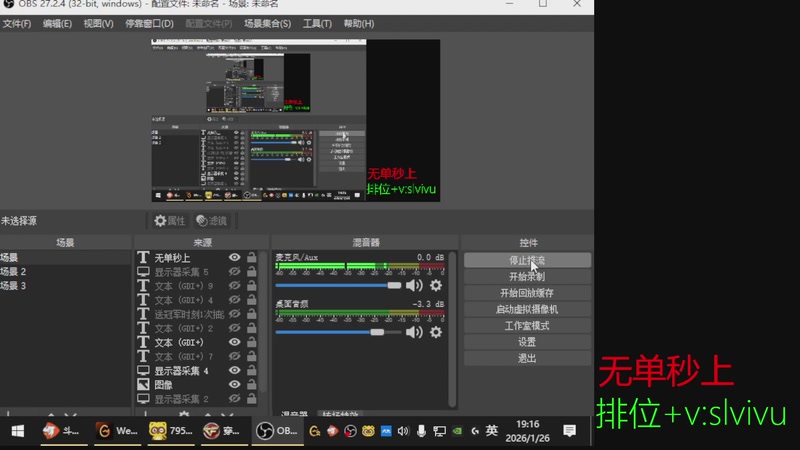Click the monitor icon of 显示器采集 5
The image size is (800, 450).
(143, 272)
